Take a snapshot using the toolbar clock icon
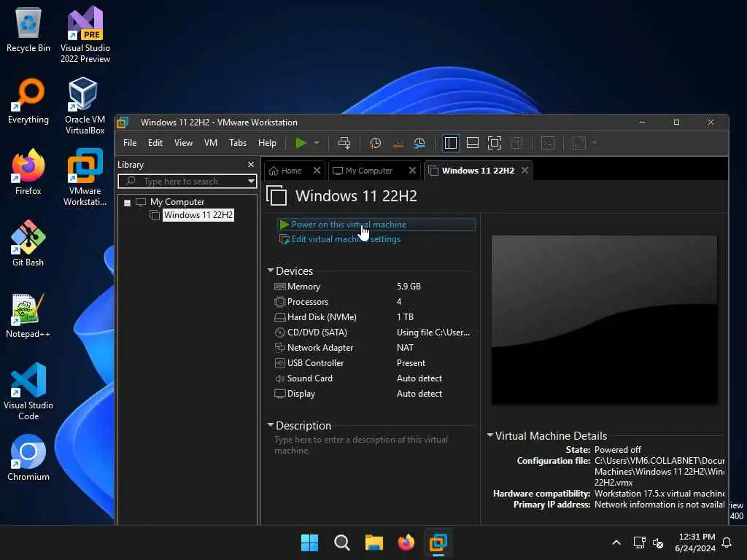The width and height of the screenshot is (747, 560). pyautogui.click(x=376, y=143)
